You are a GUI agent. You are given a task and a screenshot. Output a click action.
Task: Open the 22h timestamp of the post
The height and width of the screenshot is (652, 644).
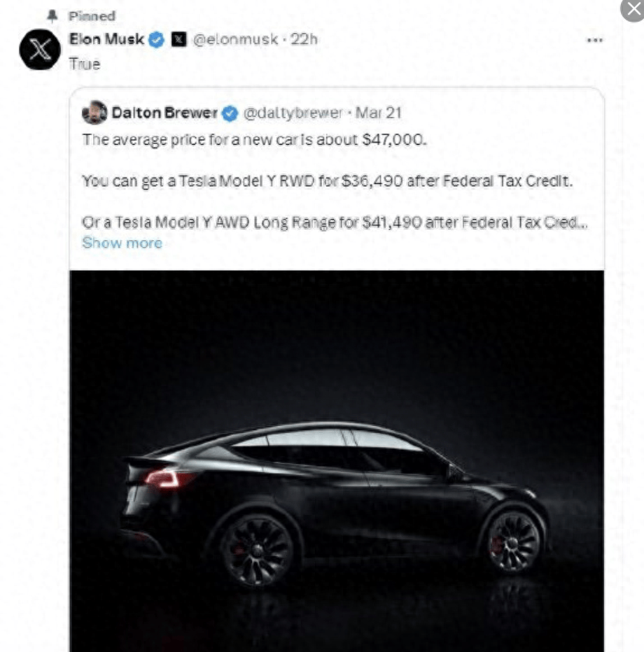coord(304,39)
